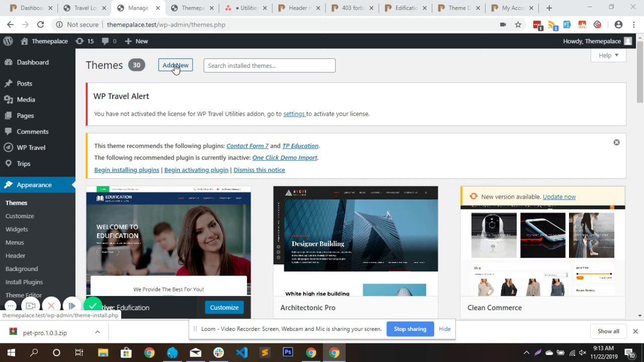Click Show all downloads
Image resolution: width=644 pixels, height=362 pixels.
[x=608, y=331]
